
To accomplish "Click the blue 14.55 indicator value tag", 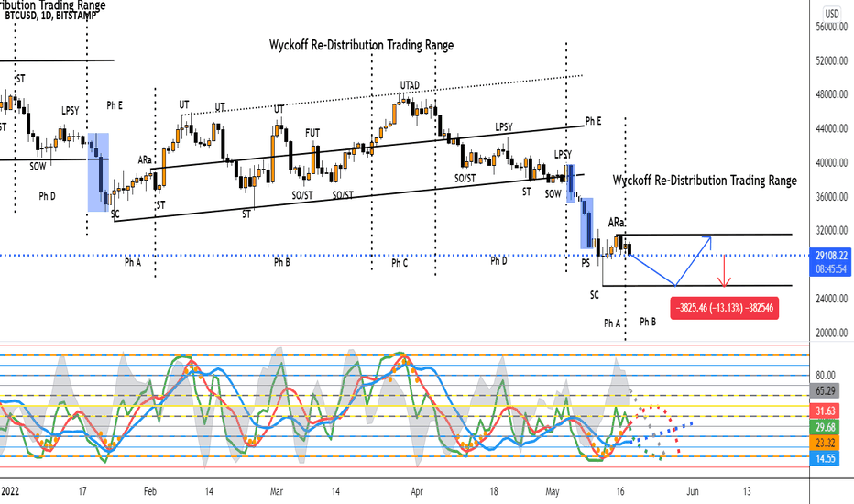I will point(832,455).
